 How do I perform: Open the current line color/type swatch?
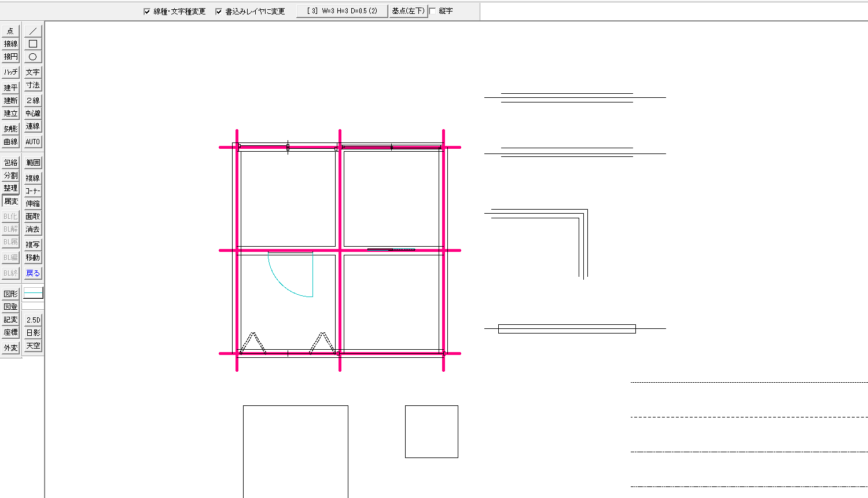tap(33, 293)
